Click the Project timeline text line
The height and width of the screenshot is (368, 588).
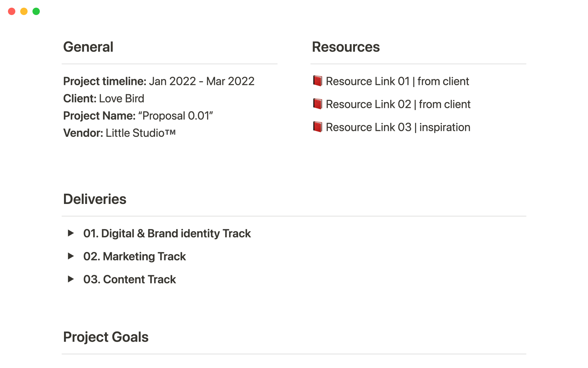coord(159,81)
